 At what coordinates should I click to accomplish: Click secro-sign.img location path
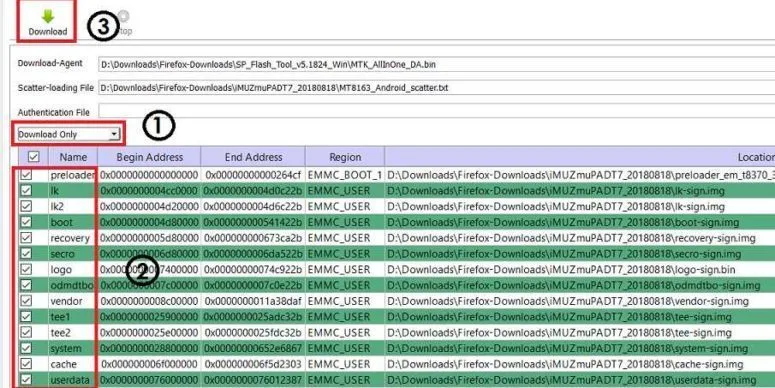(564, 254)
